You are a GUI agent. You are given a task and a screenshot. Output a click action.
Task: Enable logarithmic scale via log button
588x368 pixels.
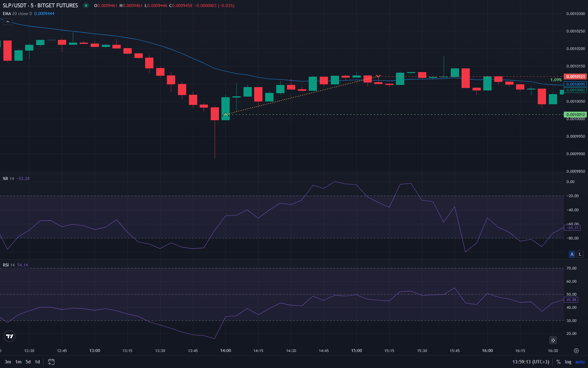click(568, 362)
